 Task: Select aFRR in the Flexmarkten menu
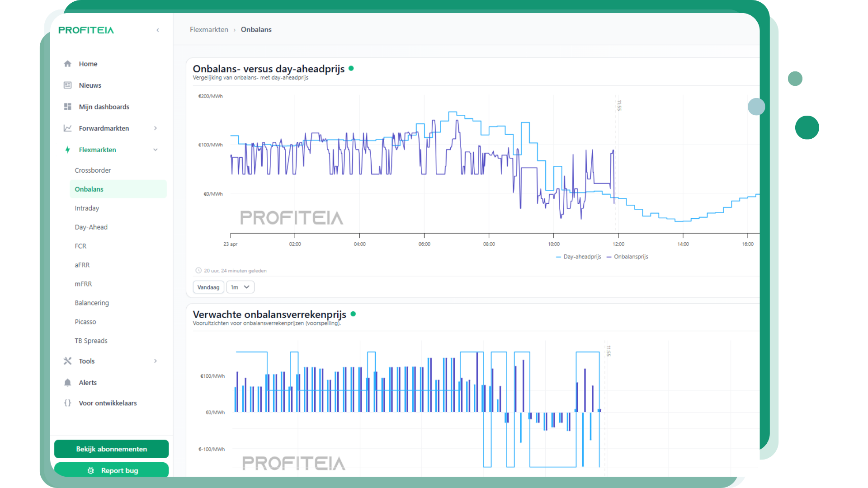click(x=82, y=265)
